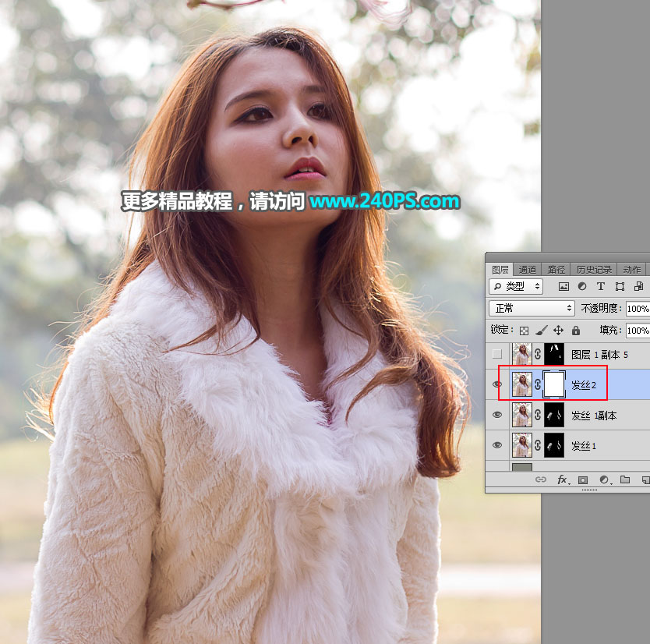Select the 发丝2 layer mask thumbnail

pos(553,384)
